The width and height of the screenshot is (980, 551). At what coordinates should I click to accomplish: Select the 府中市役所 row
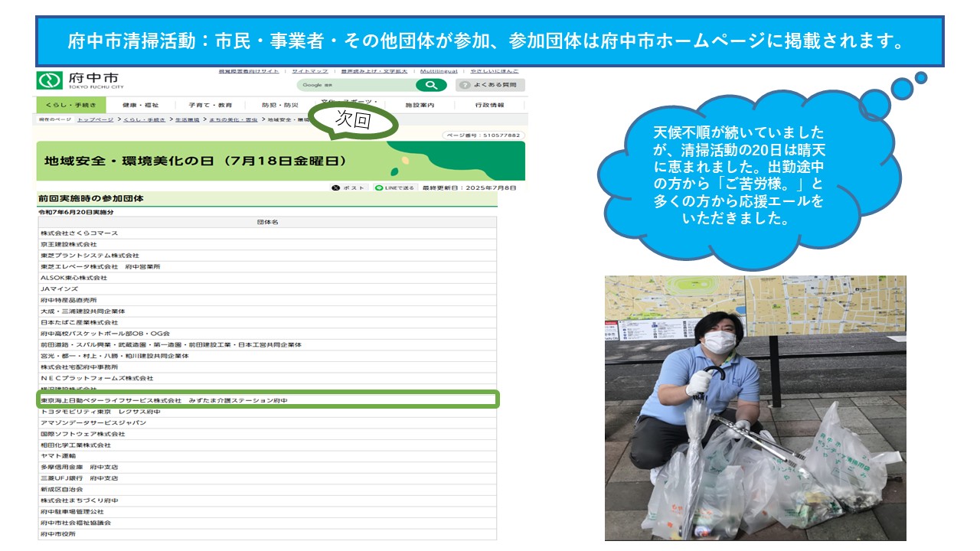coord(268,534)
